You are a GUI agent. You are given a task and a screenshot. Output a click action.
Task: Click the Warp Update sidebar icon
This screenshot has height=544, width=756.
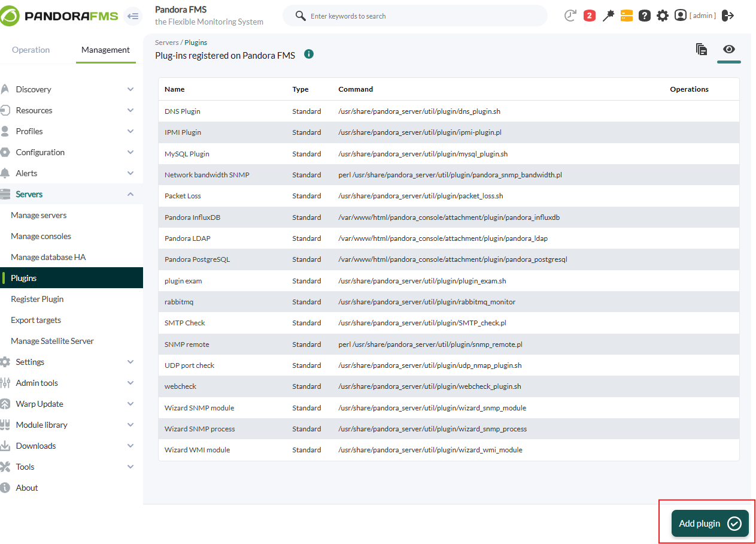pyautogui.click(x=5, y=404)
